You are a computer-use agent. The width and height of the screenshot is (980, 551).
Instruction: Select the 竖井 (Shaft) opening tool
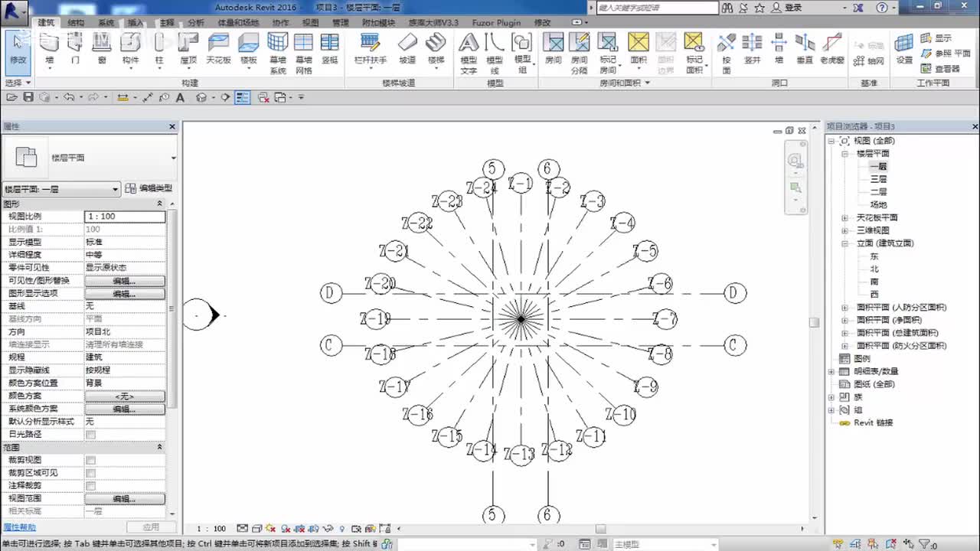point(753,49)
